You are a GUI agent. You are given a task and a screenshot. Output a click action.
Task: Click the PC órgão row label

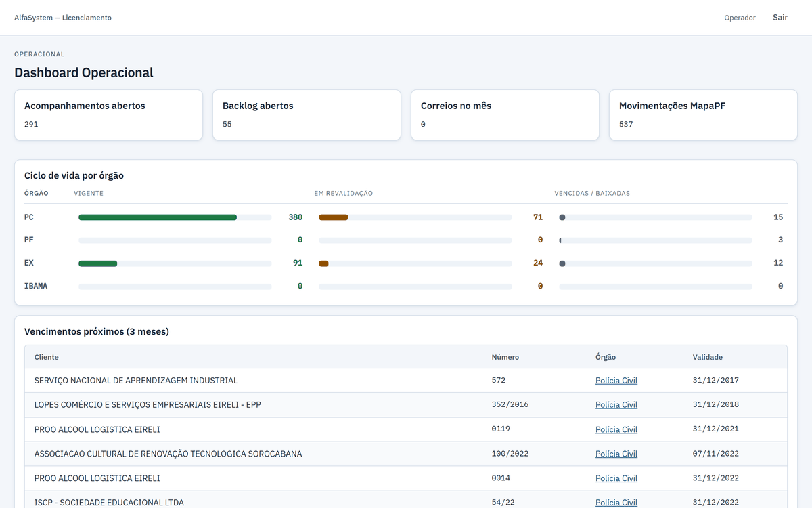[x=29, y=217]
